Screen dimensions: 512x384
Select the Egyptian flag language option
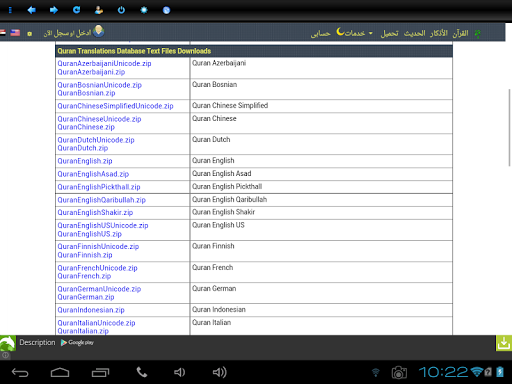2,33
